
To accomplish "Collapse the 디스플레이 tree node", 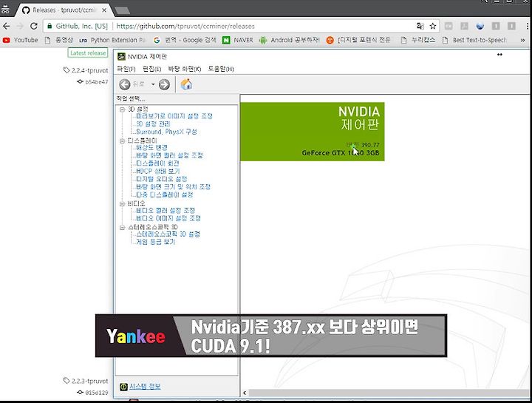I will [x=122, y=141].
